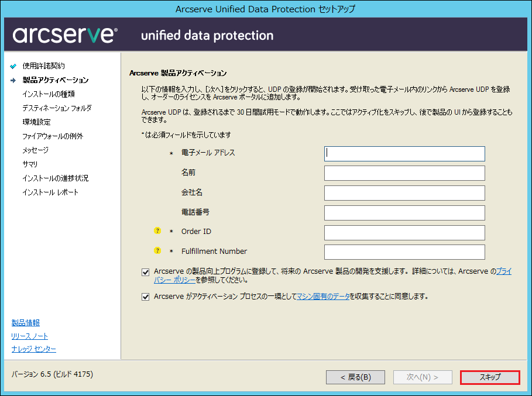The height and width of the screenshot is (396, 532).
Task: Click the Fulfillment Number help question-mark icon
Action: [x=157, y=250]
